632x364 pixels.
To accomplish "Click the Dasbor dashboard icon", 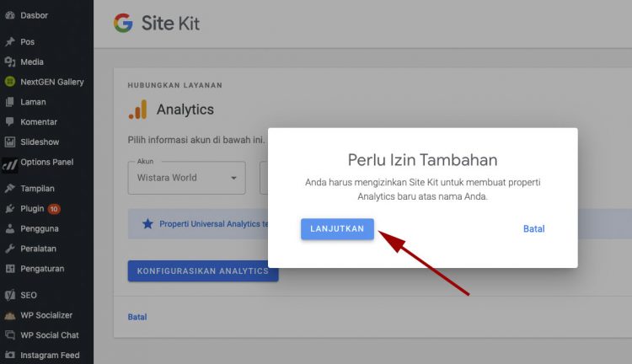I will (10, 15).
